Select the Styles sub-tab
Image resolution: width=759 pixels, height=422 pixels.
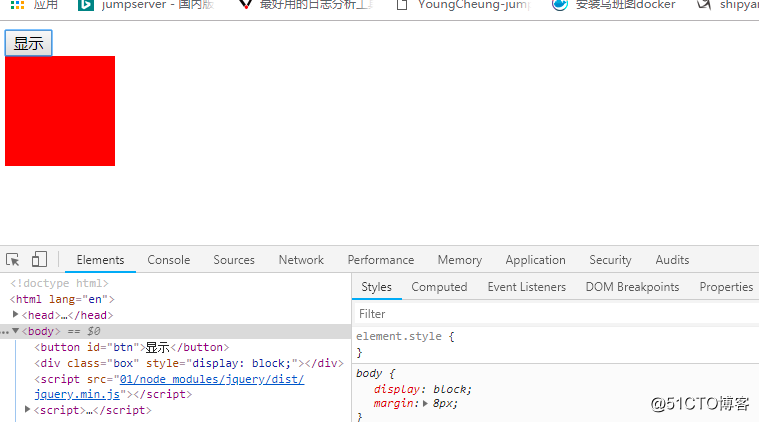point(376,287)
